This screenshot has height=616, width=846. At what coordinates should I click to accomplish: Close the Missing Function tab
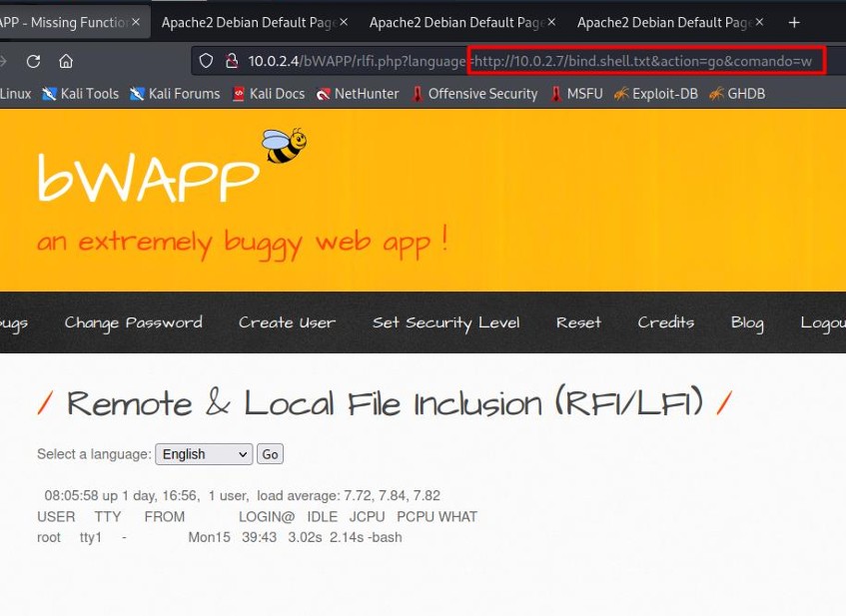click(x=136, y=22)
